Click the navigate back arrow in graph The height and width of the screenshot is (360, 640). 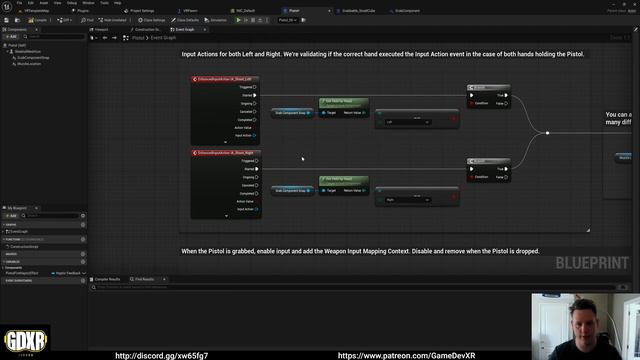tap(105, 38)
